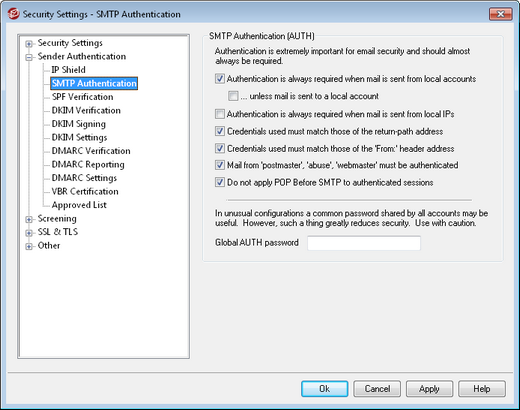Uncheck credentials must match 'From:' header address
The width and height of the screenshot is (520, 410).
tap(220, 148)
